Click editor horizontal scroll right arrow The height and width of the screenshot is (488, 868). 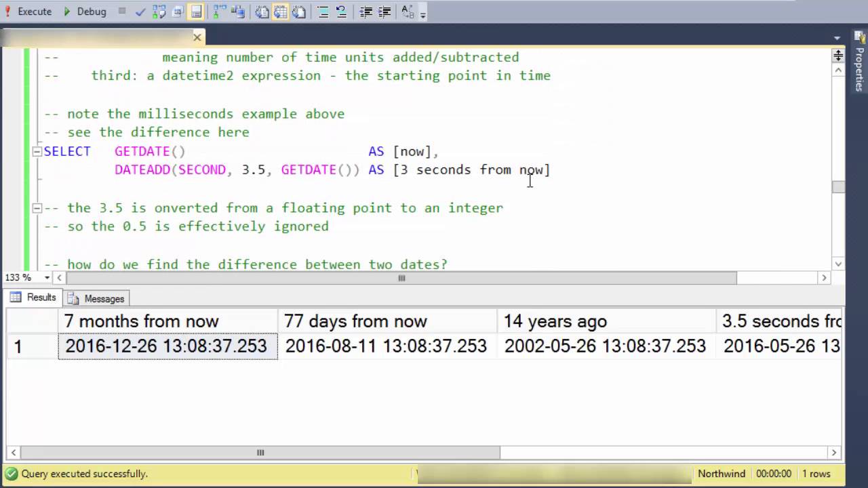(x=825, y=278)
